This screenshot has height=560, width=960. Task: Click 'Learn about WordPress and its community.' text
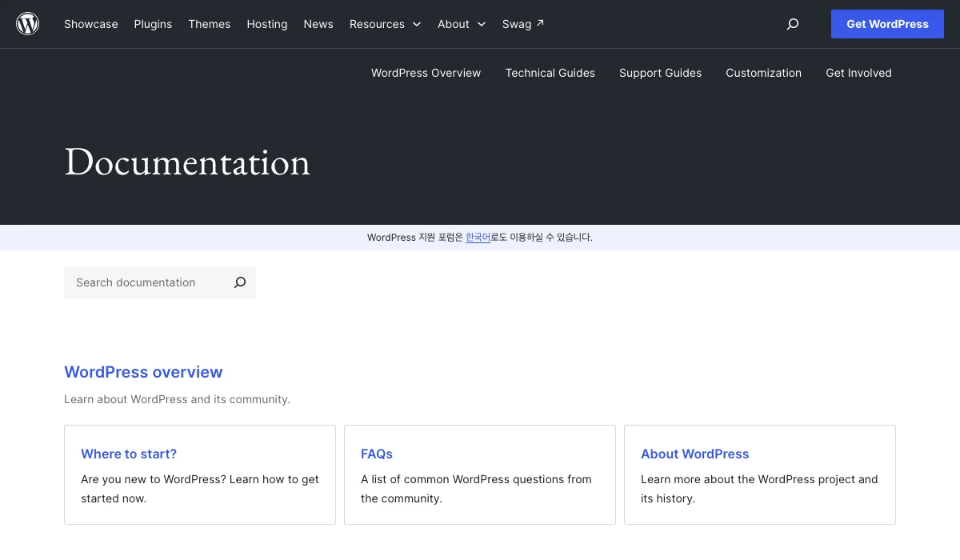[177, 399]
